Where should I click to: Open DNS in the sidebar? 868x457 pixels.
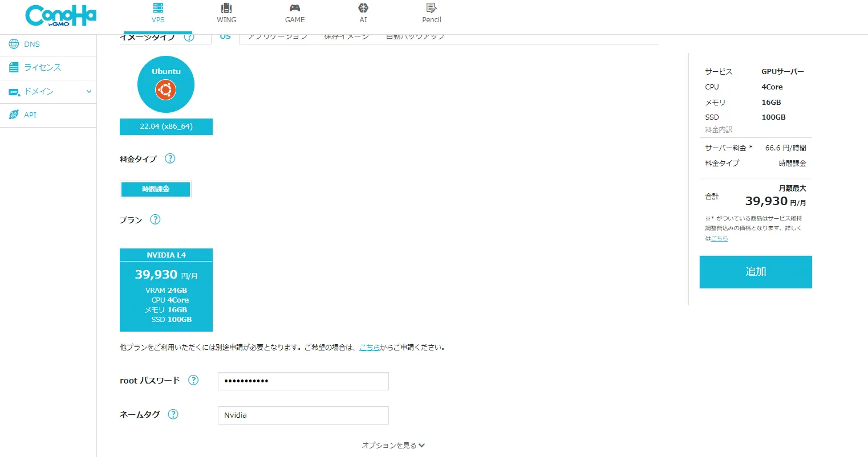(32, 44)
